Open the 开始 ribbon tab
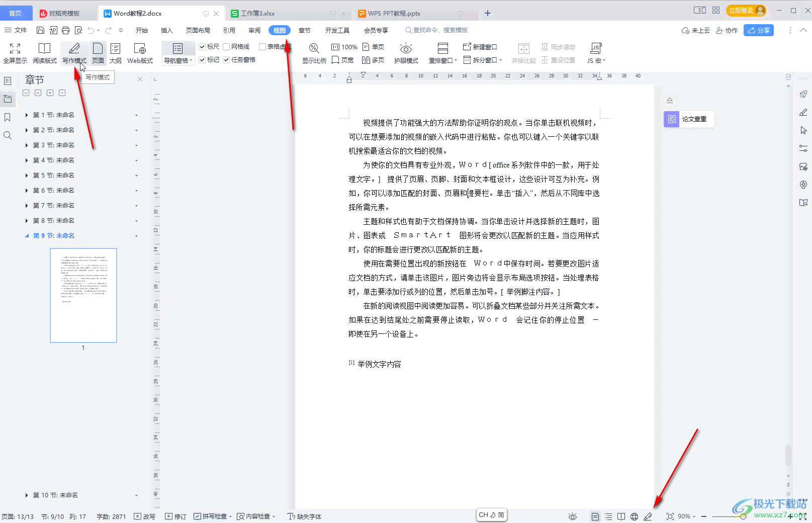 coord(142,30)
